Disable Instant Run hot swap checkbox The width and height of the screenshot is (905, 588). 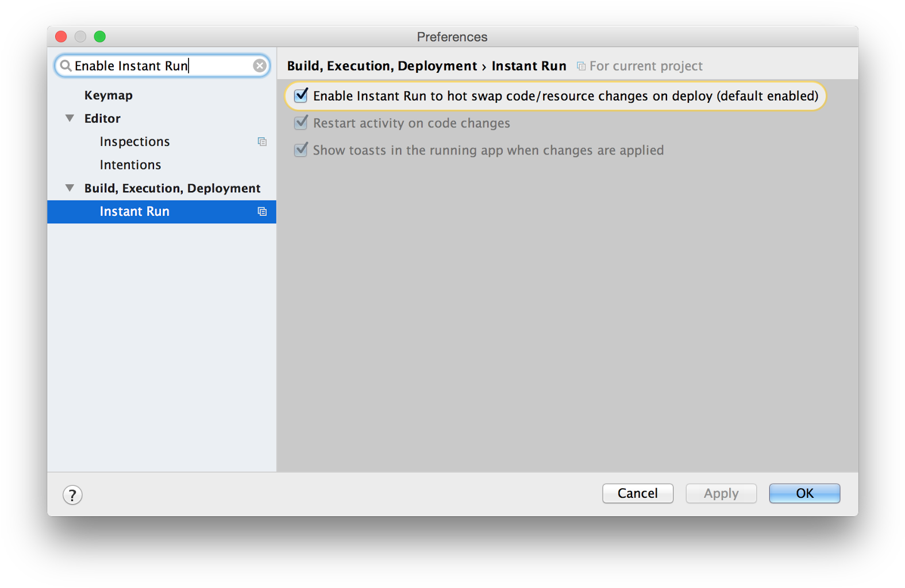tap(301, 96)
